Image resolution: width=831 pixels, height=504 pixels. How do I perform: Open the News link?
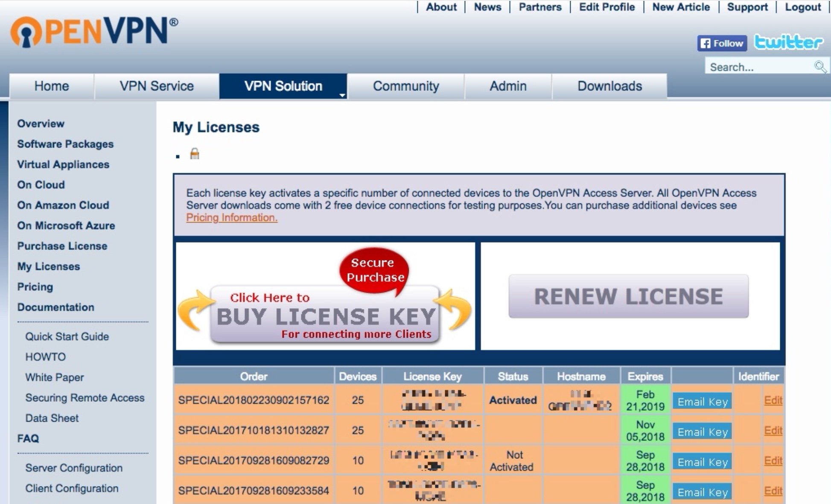pos(487,7)
